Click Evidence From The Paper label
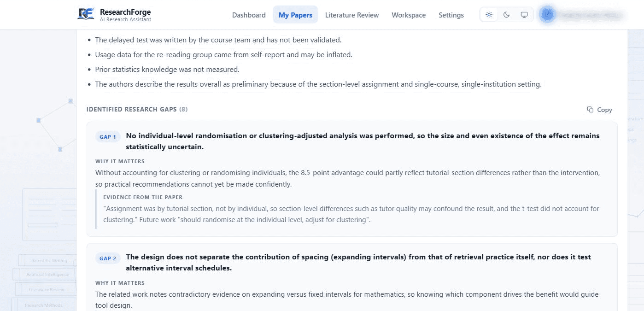 click(143, 197)
